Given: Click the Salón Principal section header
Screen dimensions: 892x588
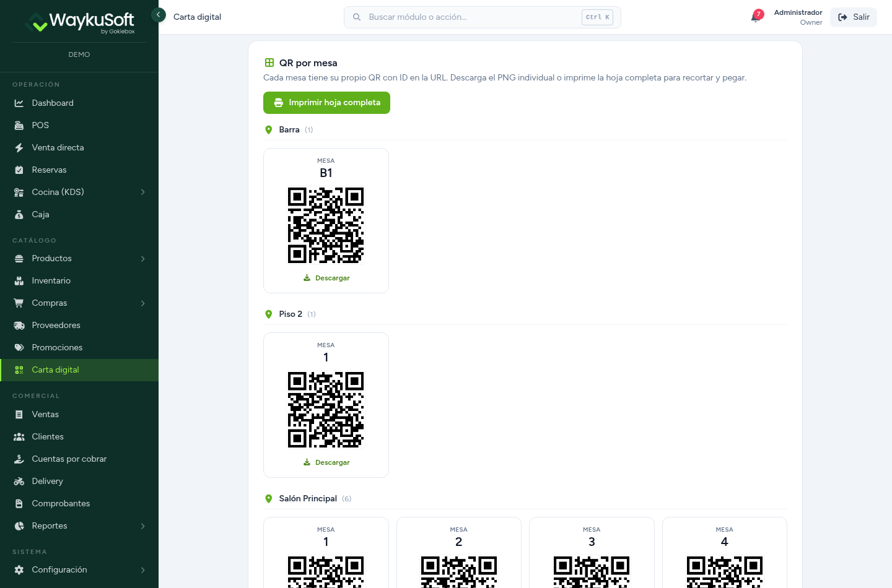Looking at the screenshot, I should coord(308,499).
